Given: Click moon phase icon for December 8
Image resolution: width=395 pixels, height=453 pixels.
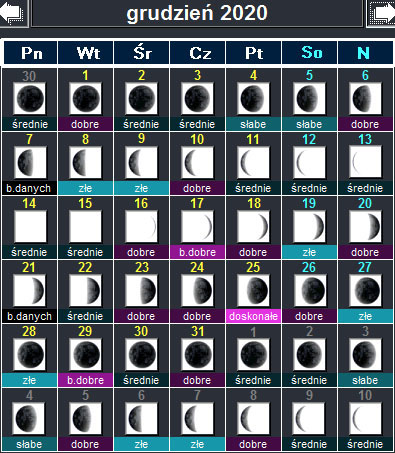Looking at the screenshot, I should coord(85,163).
